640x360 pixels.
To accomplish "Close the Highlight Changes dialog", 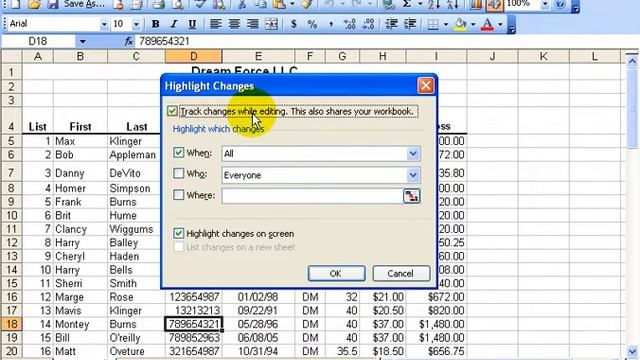I will (x=426, y=86).
